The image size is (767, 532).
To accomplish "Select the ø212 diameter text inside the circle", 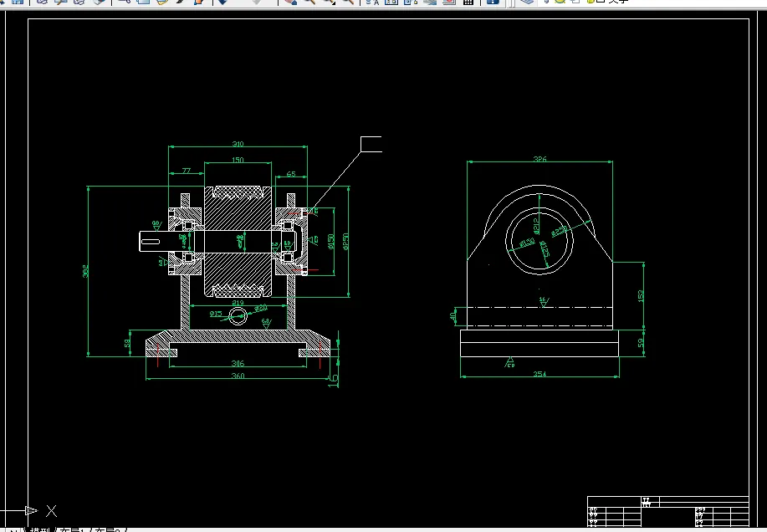I will pyautogui.click(x=536, y=226).
